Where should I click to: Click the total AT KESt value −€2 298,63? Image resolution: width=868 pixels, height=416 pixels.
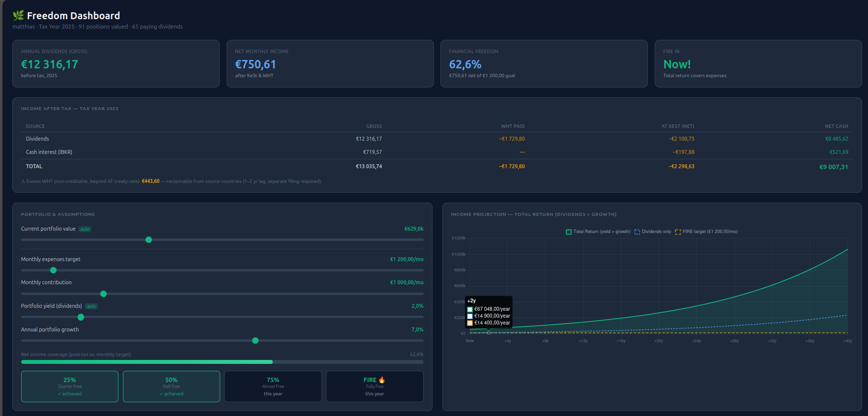coord(681,167)
